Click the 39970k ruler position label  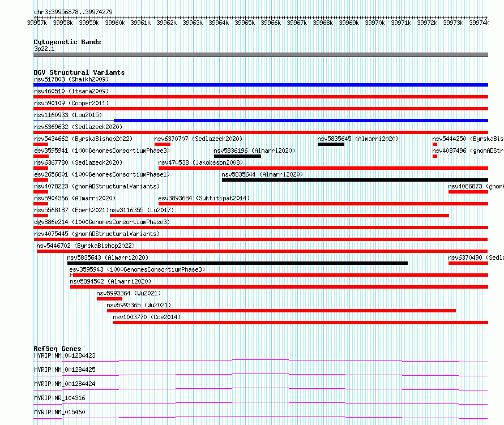375,23
